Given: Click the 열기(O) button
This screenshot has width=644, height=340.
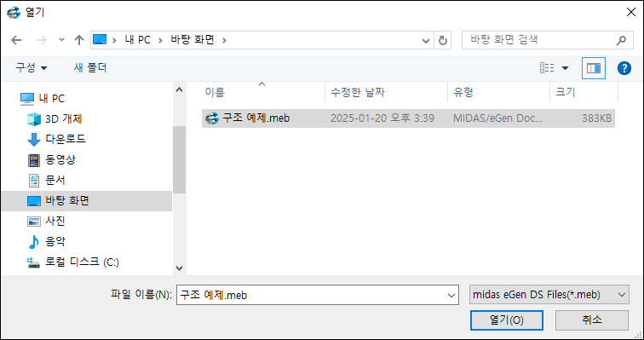Looking at the screenshot, I should pos(506,320).
